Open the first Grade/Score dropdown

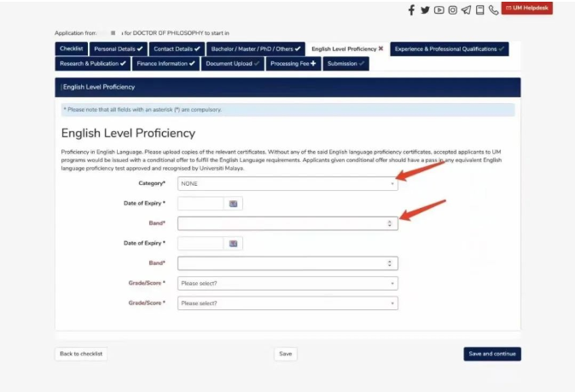click(287, 283)
